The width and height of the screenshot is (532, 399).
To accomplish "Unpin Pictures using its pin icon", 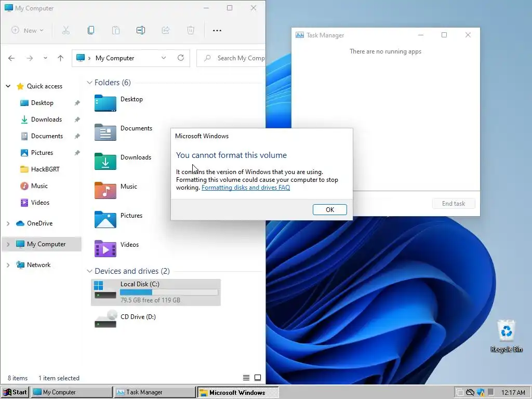I will pos(77,153).
